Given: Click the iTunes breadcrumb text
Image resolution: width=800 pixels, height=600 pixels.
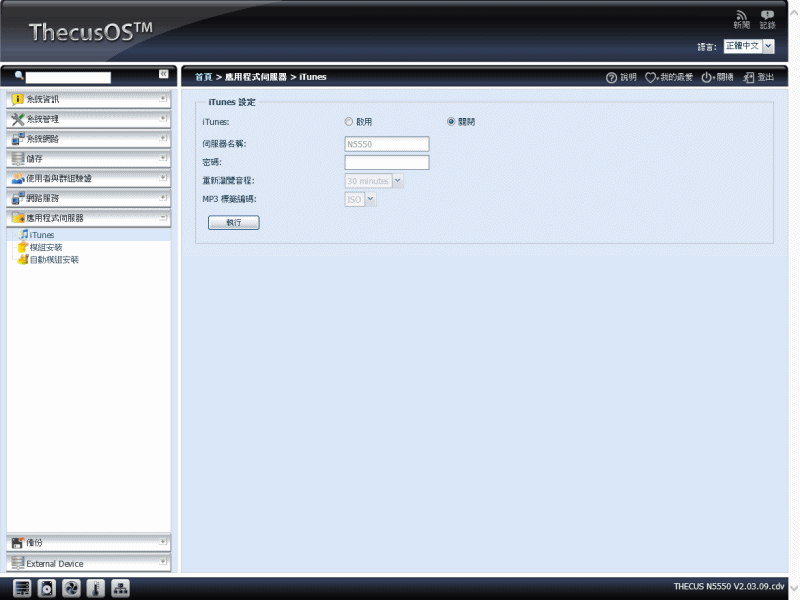Looking at the screenshot, I should coord(313,77).
